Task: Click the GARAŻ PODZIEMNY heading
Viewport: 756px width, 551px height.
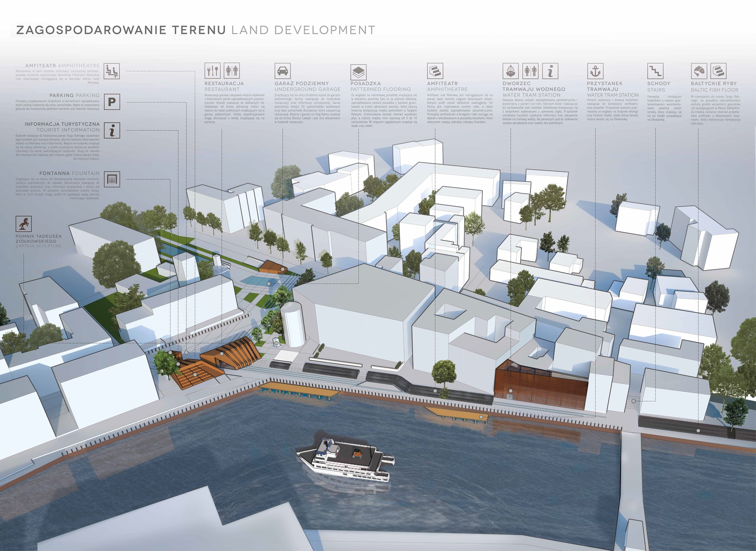Action: click(302, 83)
